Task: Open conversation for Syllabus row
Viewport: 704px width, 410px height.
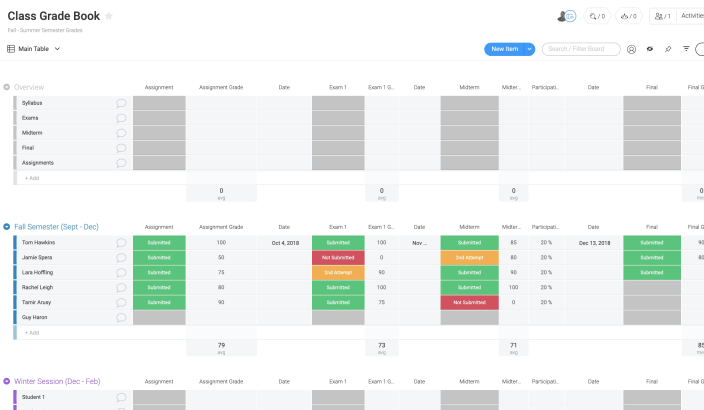Action: click(x=121, y=103)
